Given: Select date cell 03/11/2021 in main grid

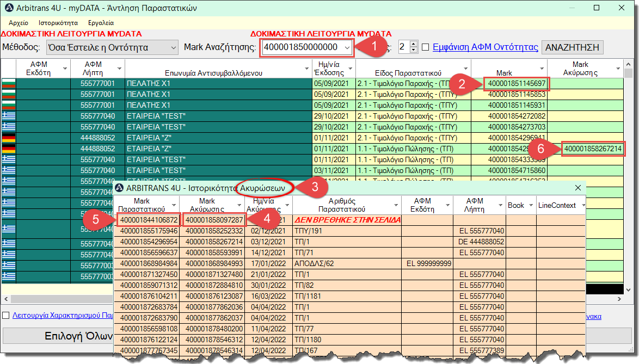Looking at the screenshot, I should pos(334,170).
